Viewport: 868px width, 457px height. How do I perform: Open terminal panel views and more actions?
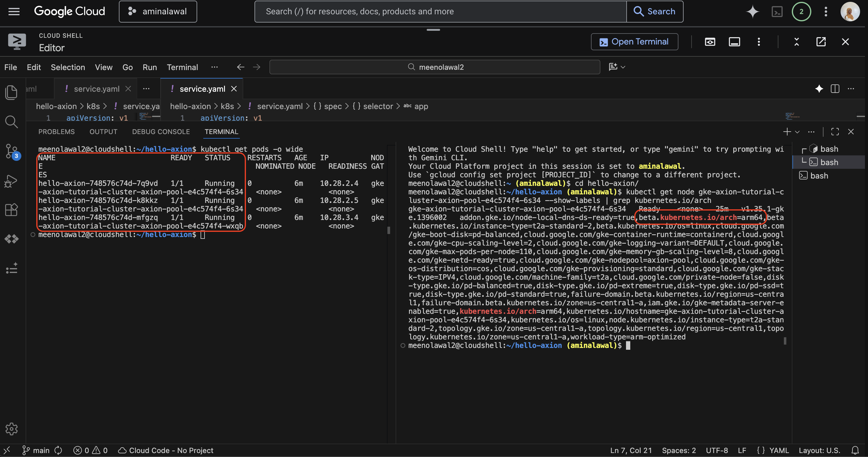pyautogui.click(x=811, y=132)
